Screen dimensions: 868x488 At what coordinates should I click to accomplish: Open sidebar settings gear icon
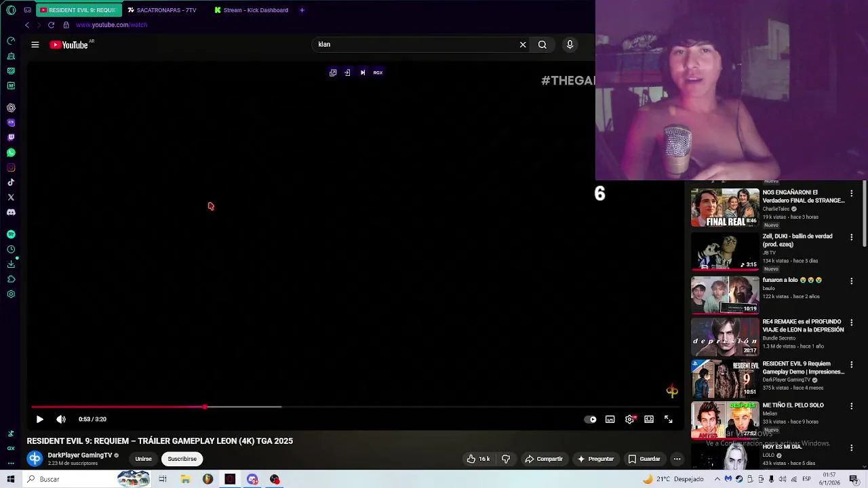11,294
